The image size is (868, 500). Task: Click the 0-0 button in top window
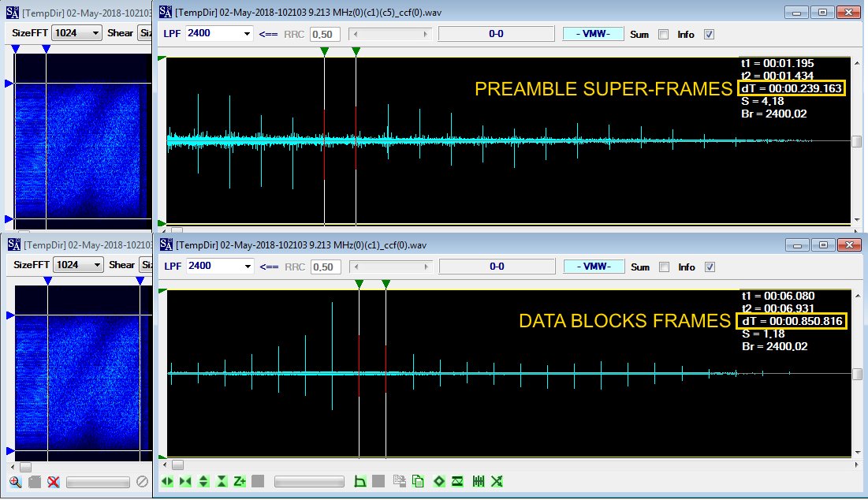click(496, 34)
